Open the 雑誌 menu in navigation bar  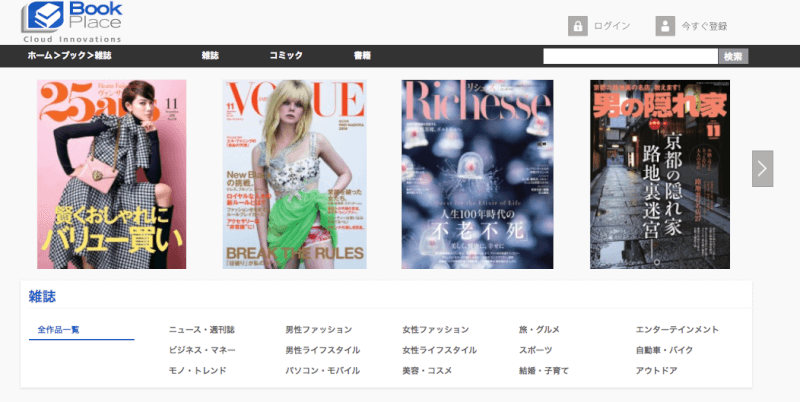pos(210,56)
